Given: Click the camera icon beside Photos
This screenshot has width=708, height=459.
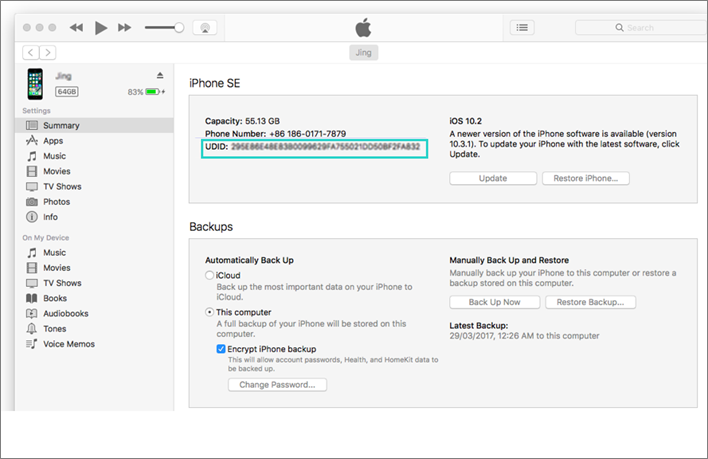Looking at the screenshot, I should pyautogui.click(x=32, y=202).
